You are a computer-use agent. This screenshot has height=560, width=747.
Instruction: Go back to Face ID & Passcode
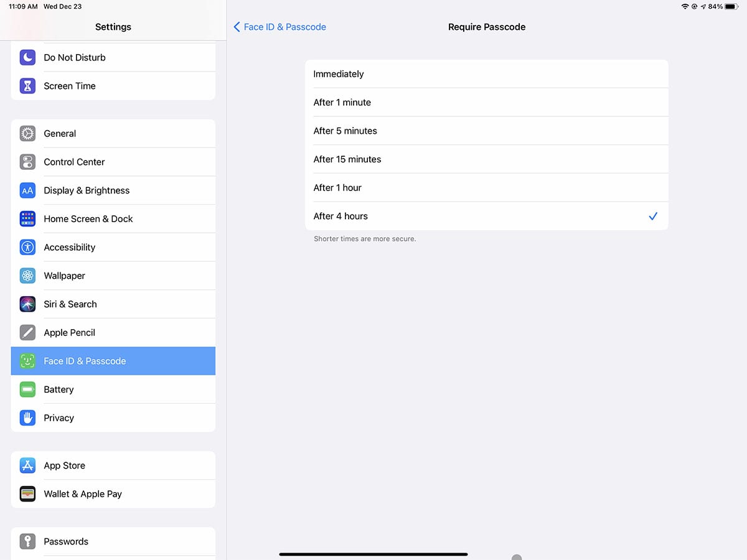280,27
